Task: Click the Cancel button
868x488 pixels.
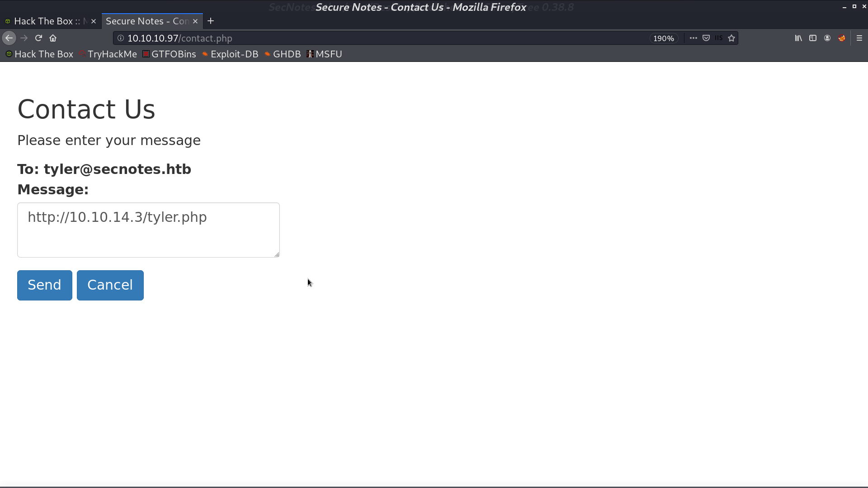Action: (x=110, y=285)
